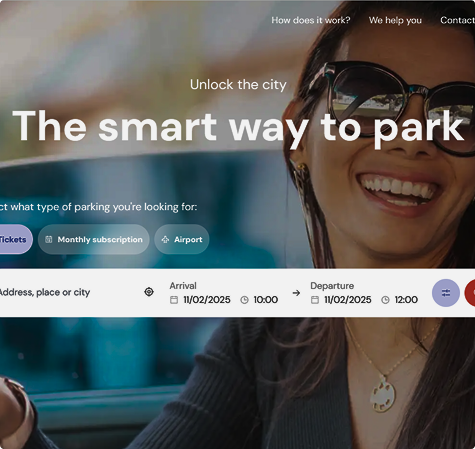Image resolution: width=475 pixels, height=449 pixels.
Task: Click the locate-me crosshair icon
Action: pos(149,292)
